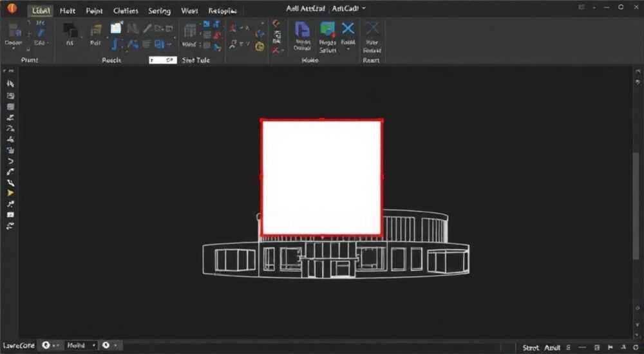Open the bottom-left combo box dropdown
The image size is (644, 354).
point(81,346)
